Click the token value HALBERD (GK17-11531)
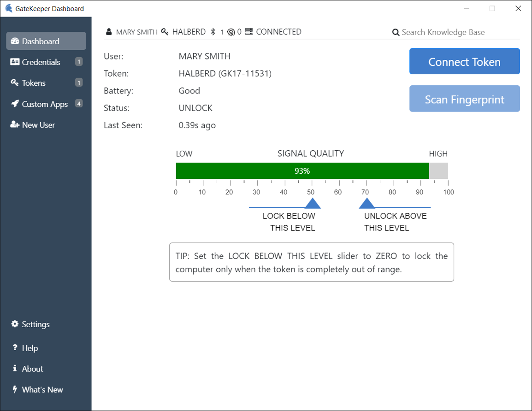 (x=225, y=74)
